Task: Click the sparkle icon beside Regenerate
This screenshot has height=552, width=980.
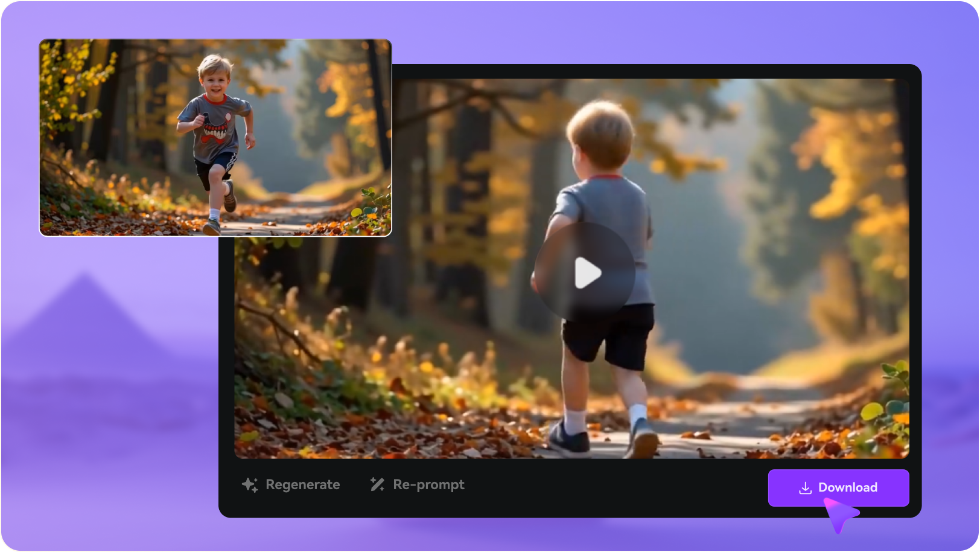Action: tap(250, 485)
